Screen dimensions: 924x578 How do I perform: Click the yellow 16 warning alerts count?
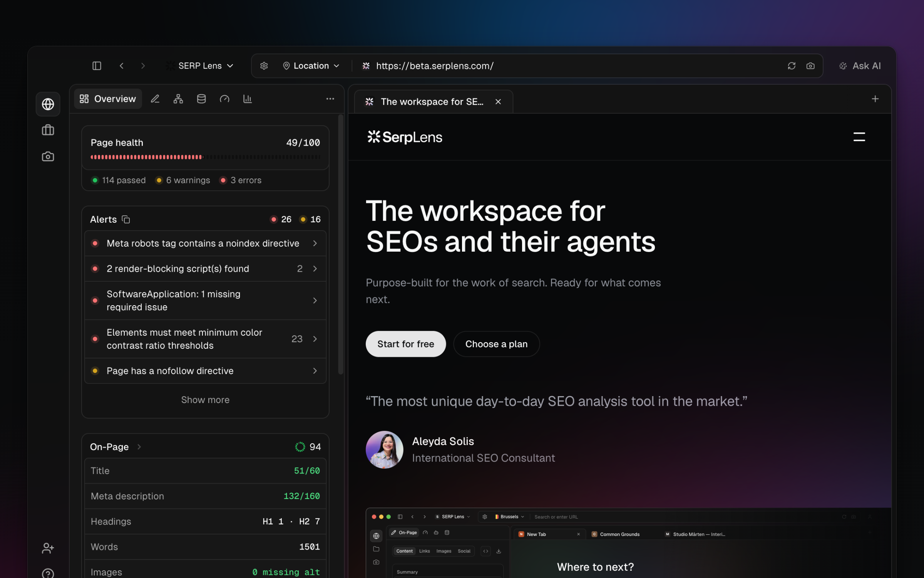point(310,219)
